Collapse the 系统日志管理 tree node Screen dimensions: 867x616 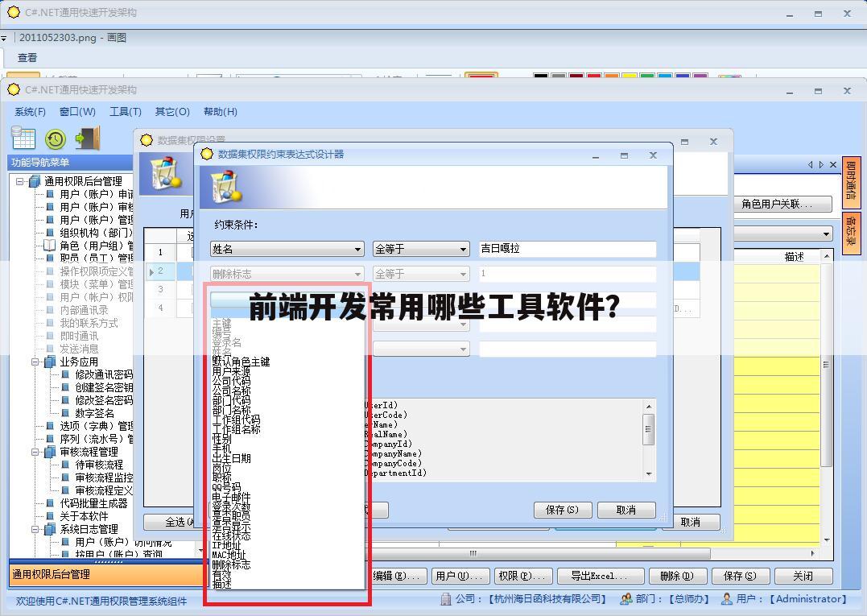click(35, 529)
